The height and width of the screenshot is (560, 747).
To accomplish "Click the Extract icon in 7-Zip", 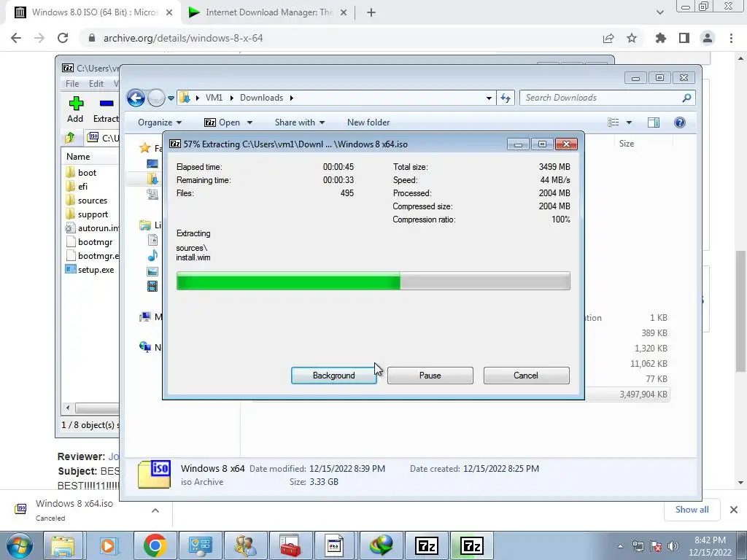I will 106,109.
